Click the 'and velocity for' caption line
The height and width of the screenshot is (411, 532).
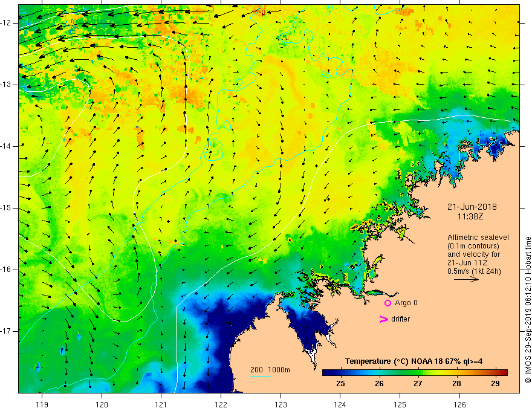(473, 254)
